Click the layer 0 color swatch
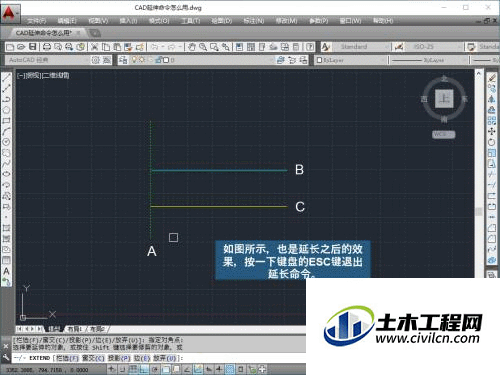500x375 pixels. point(165,60)
